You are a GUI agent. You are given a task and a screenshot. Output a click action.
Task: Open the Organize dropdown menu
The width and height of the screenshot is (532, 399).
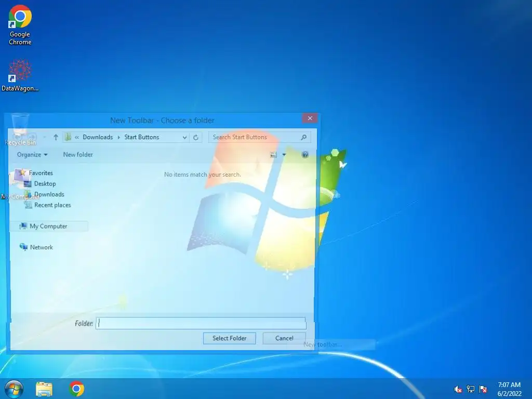[32, 155]
